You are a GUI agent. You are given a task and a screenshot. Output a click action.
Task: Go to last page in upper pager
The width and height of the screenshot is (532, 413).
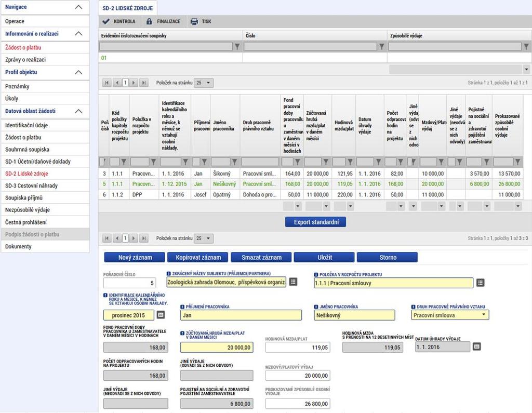point(144,83)
